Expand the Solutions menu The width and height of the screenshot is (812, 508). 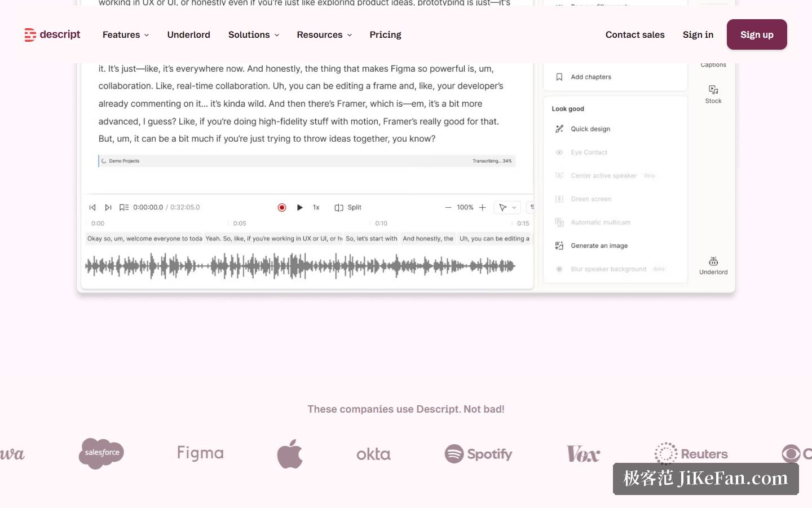(x=254, y=34)
